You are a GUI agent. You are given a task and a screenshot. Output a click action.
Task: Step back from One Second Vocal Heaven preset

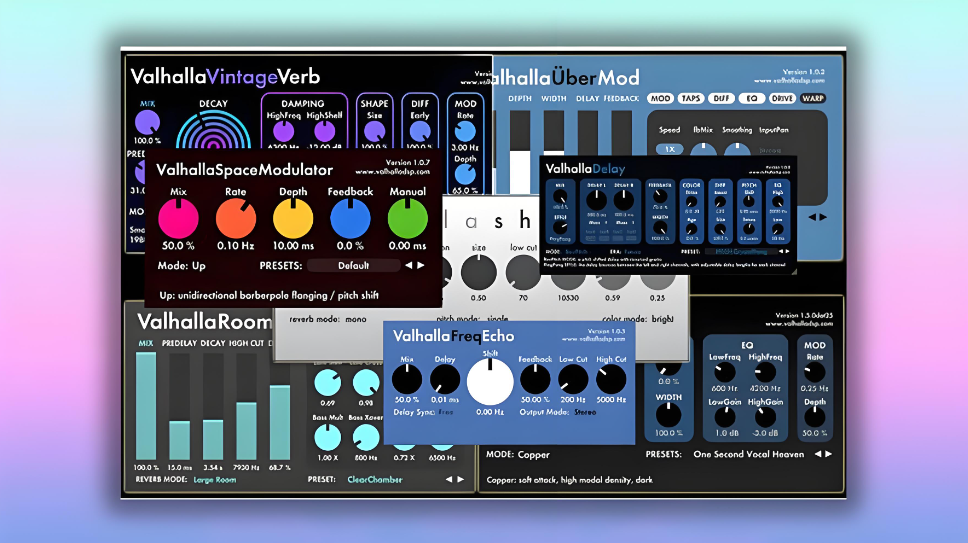point(818,454)
